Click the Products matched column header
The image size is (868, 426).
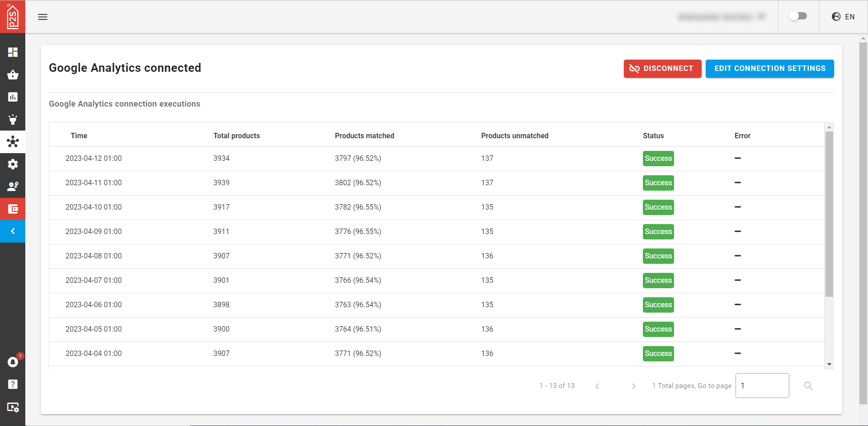coord(364,136)
